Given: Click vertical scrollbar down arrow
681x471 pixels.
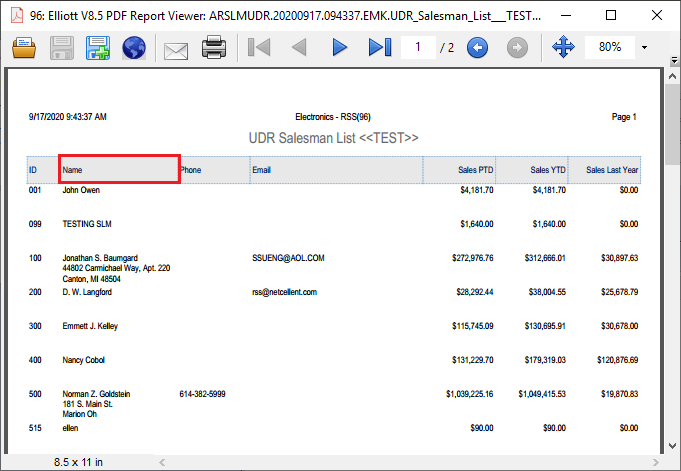Looking at the screenshot, I should point(673,445).
